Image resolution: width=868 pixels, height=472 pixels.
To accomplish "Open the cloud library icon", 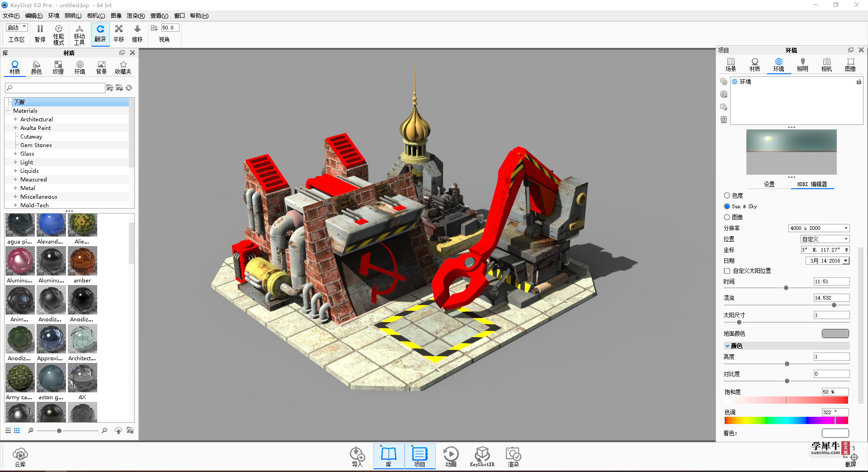I will (x=20, y=453).
